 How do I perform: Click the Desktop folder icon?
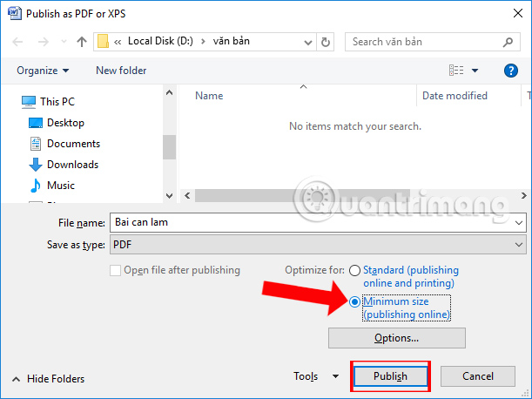(36, 123)
